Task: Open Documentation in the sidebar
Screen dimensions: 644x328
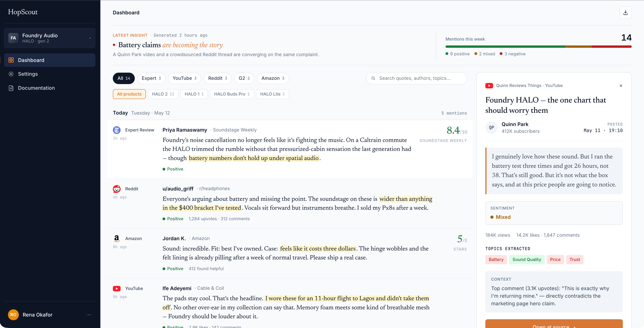Action: pyautogui.click(x=50, y=88)
